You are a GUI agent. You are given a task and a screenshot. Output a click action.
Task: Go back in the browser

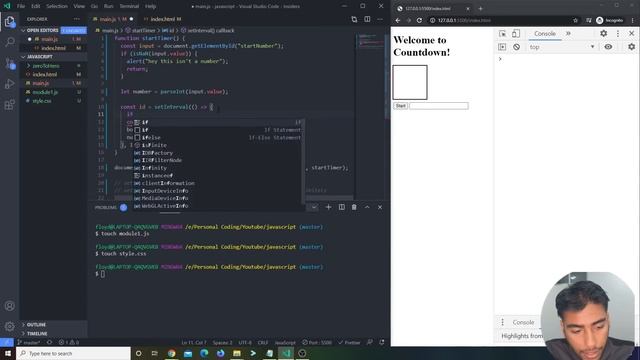[x=398, y=20]
